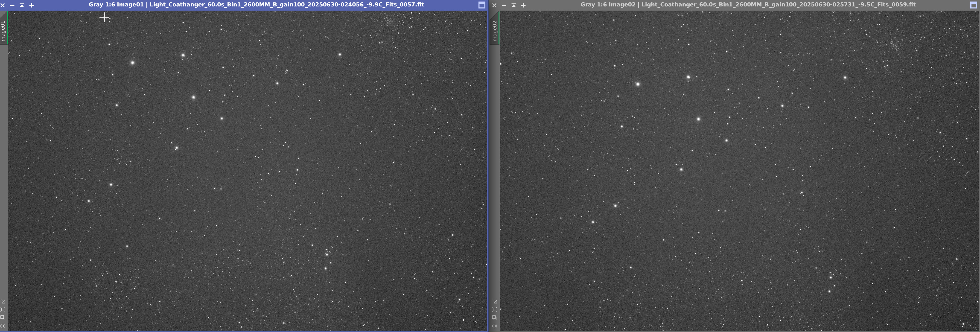Click the Image02 title text ending Fits_0059.fit

click(748, 5)
